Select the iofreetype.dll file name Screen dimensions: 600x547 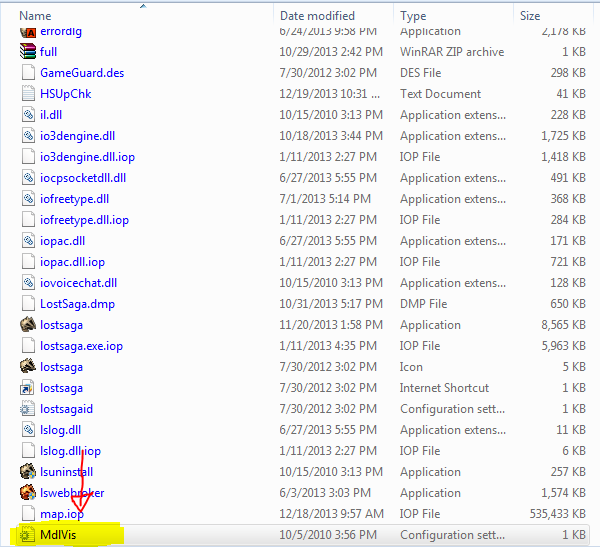coord(74,199)
